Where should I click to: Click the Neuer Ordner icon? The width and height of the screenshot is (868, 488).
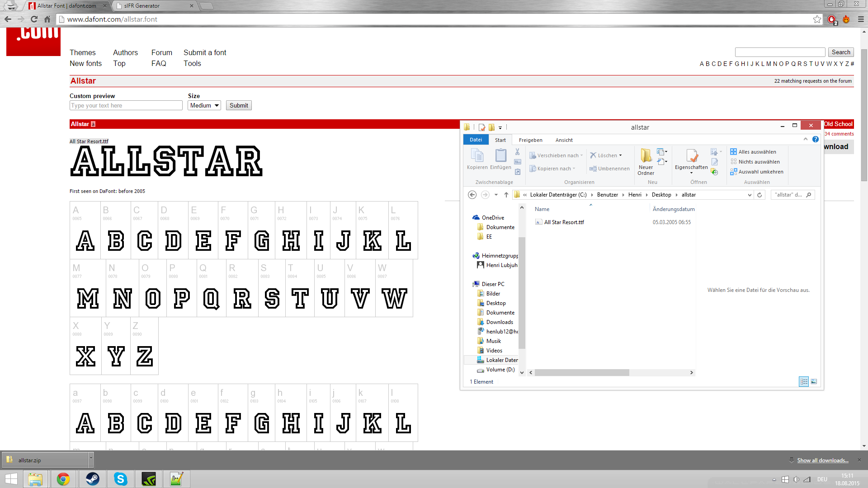[x=646, y=156]
